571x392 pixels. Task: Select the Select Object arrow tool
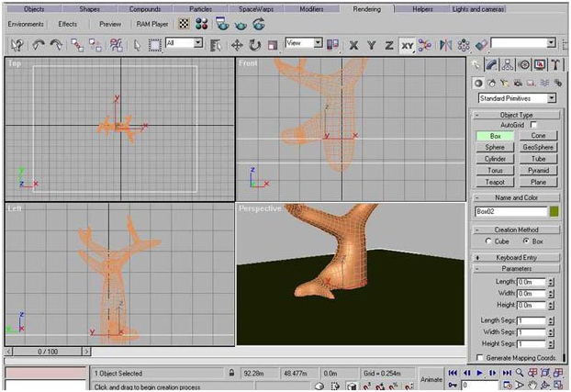pyautogui.click(x=137, y=46)
